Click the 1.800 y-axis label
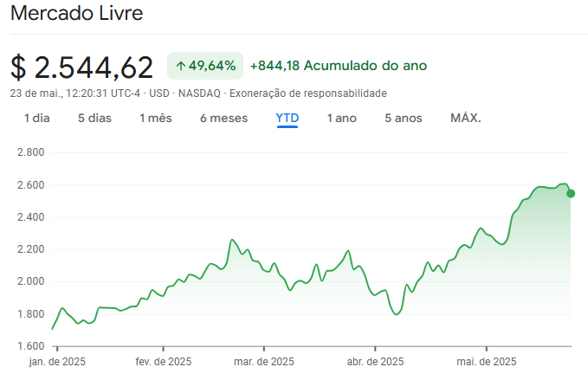Image resolution: width=588 pixels, height=380 pixels. 31,313
